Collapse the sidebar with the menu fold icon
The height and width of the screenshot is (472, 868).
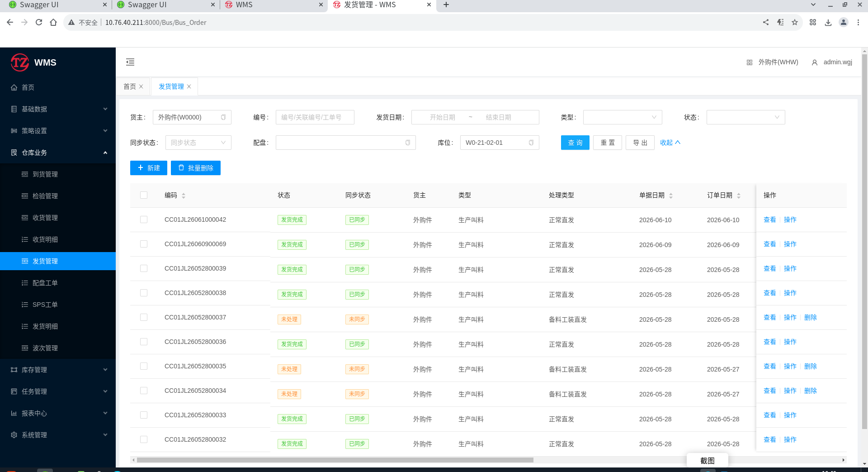point(130,62)
